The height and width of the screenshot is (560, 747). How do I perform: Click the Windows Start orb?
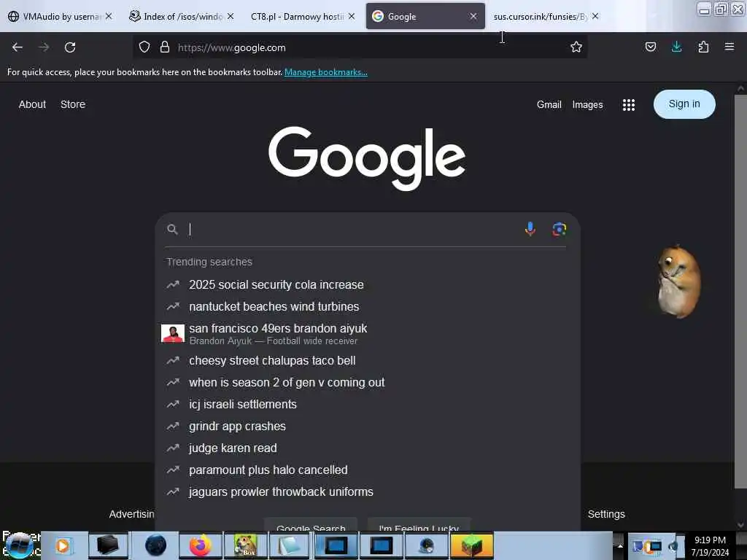[x=19, y=545]
